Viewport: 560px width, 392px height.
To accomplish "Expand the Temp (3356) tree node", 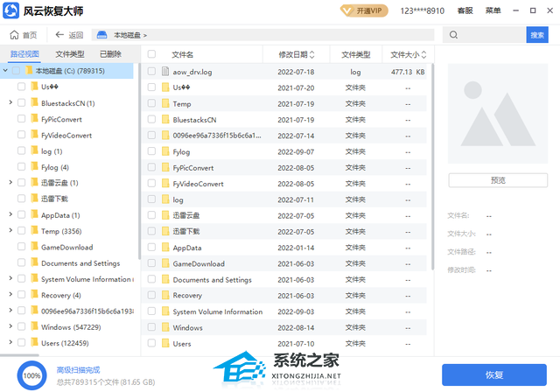I will 10,230.
